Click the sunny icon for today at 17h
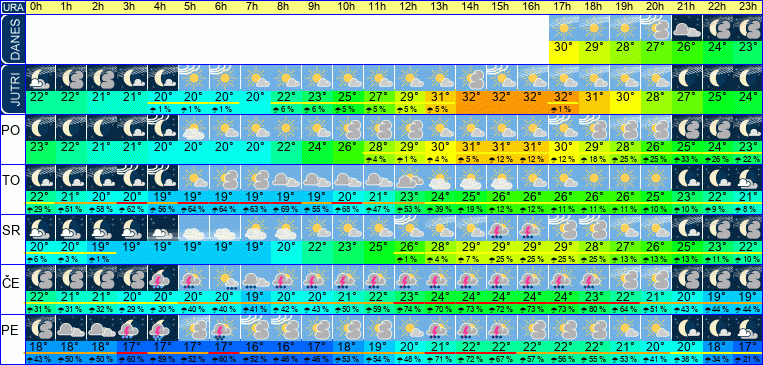Screen dimensions: 763x365 point(564,28)
